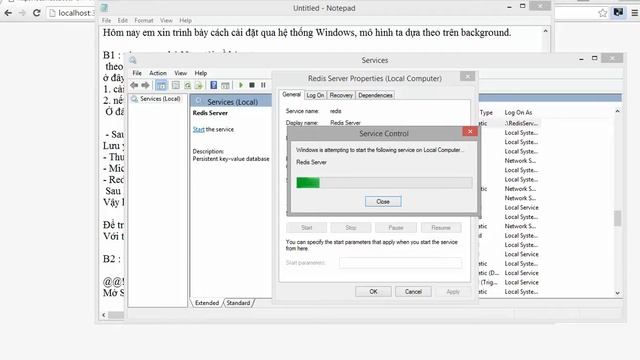
Task: Open Notepad View menu
Action: 166,20
